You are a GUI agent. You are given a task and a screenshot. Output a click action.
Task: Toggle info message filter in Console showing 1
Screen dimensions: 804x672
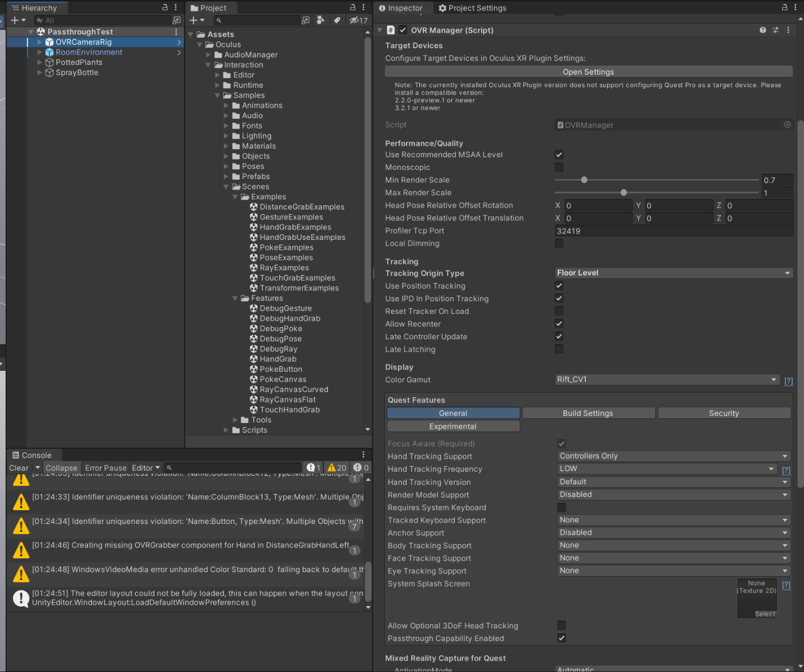pos(314,468)
